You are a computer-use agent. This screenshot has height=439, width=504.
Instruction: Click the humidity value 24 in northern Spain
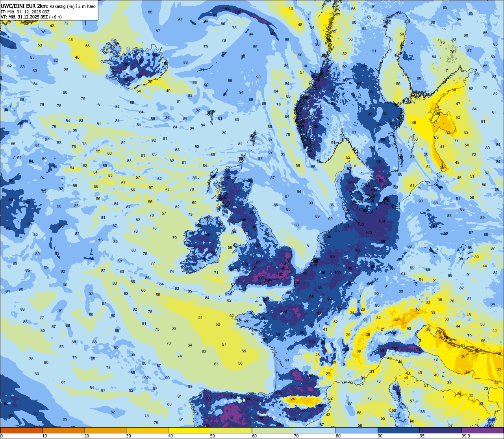pos(293,399)
